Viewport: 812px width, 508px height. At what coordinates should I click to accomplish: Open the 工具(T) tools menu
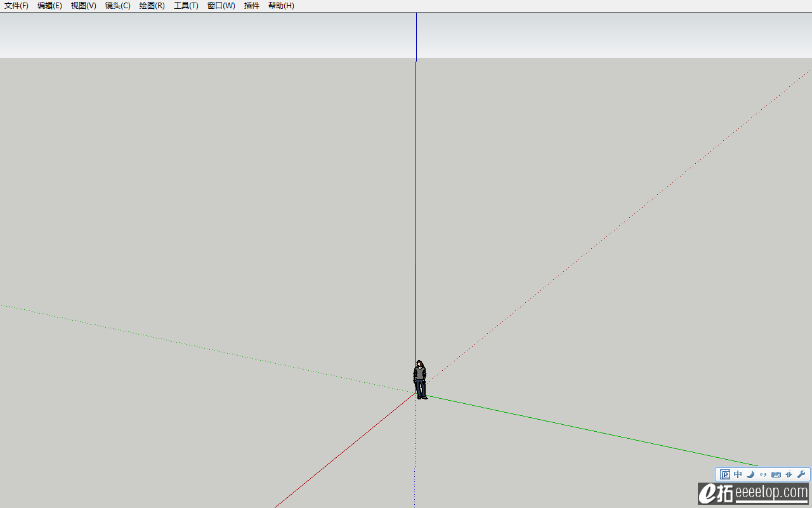(186, 6)
